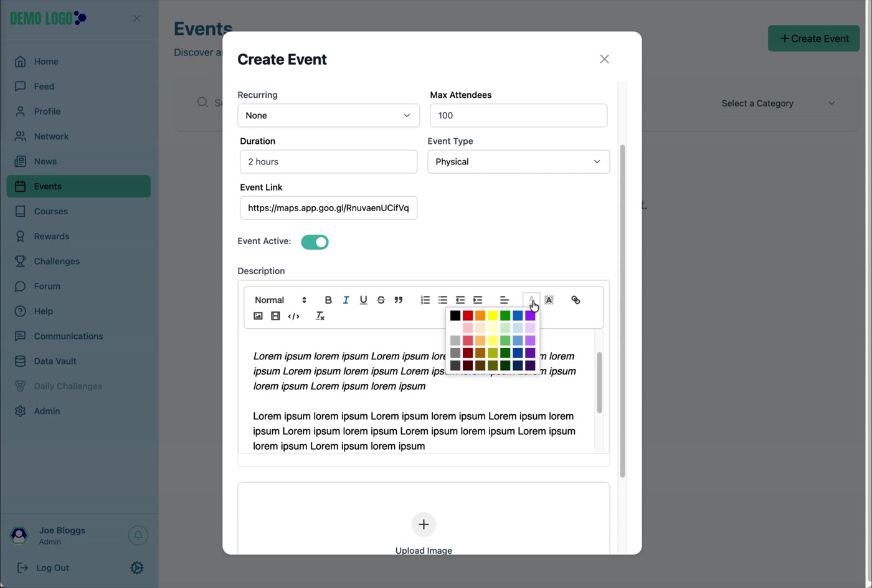
Task: Click Log Out
Action: (x=43, y=568)
